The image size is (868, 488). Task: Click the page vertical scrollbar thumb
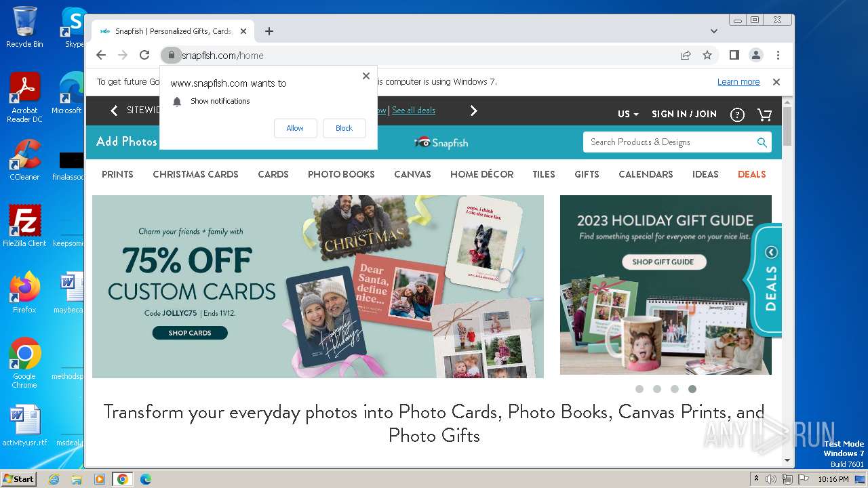(787, 127)
